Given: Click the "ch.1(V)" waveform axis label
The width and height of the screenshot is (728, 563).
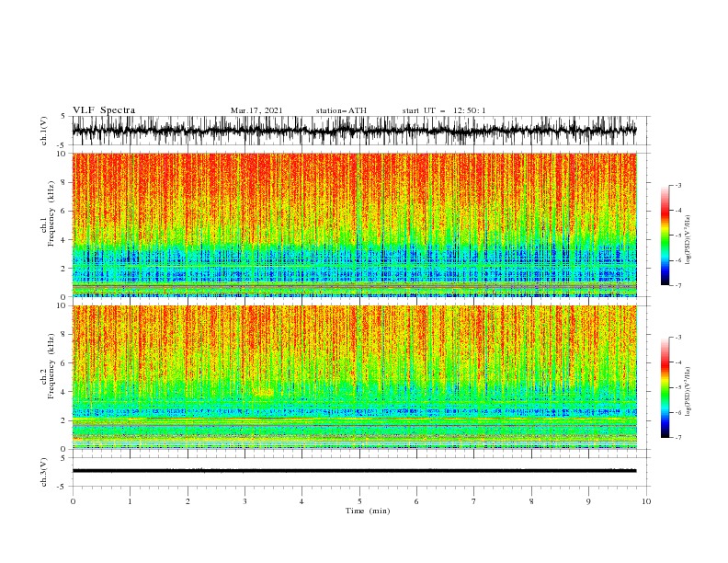Looking at the screenshot, I should pyautogui.click(x=44, y=131).
